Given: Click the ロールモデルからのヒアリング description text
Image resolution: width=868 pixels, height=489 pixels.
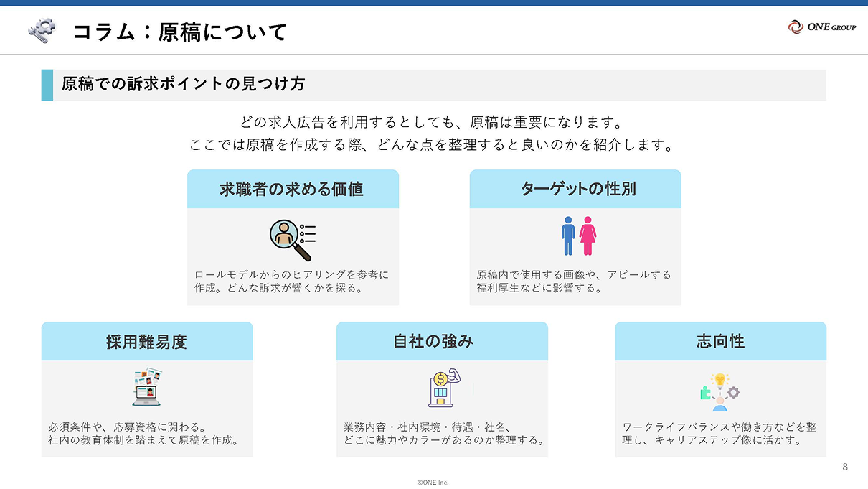Looking at the screenshot, I should point(292,281).
